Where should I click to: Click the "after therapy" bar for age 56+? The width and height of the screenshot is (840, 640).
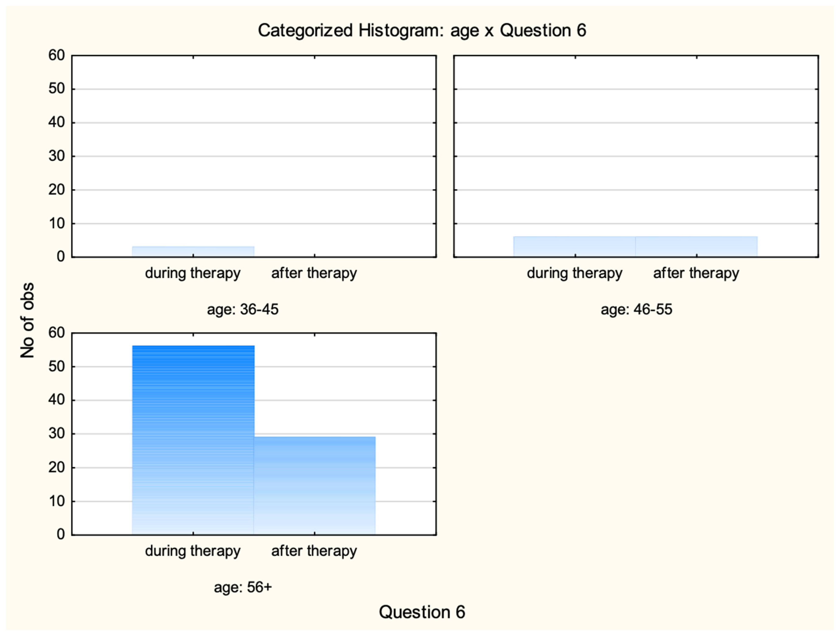click(315, 484)
